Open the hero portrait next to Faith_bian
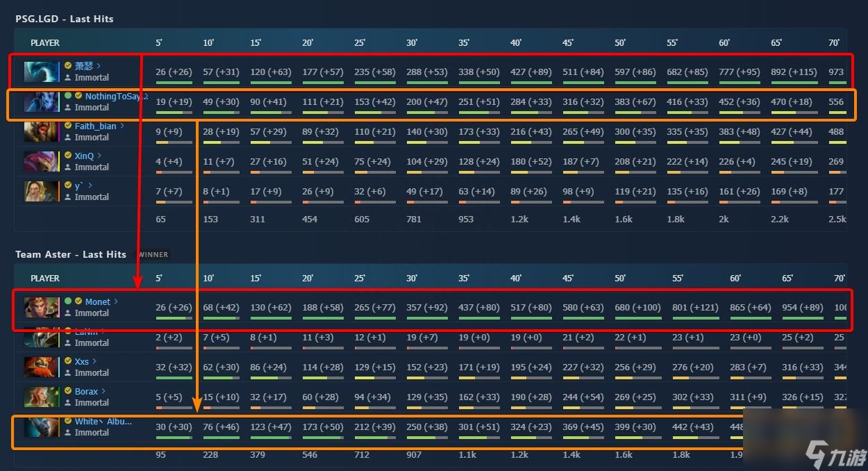868x471 pixels. [x=42, y=131]
